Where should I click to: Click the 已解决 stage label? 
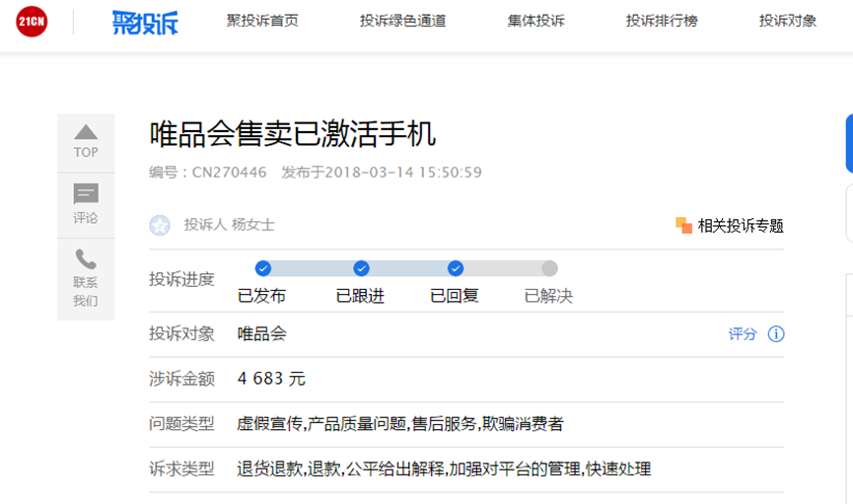pos(548,296)
